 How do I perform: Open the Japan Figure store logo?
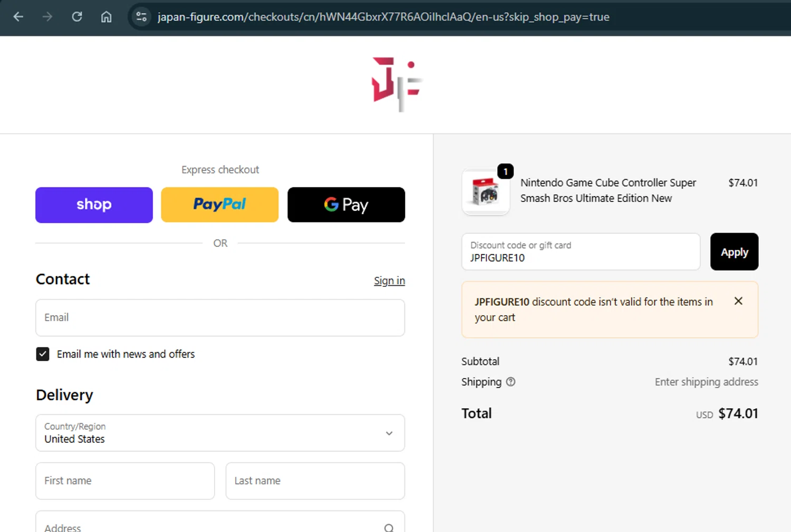(x=397, y=84)
